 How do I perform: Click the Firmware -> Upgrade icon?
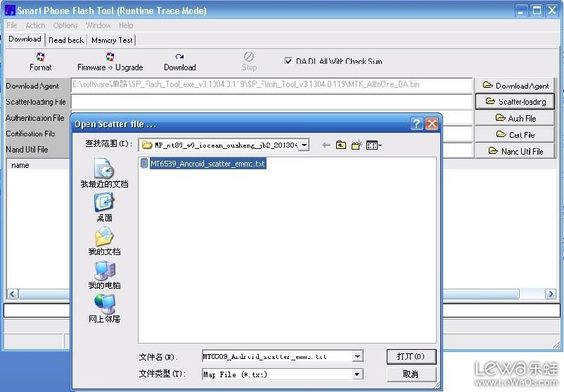110,57
